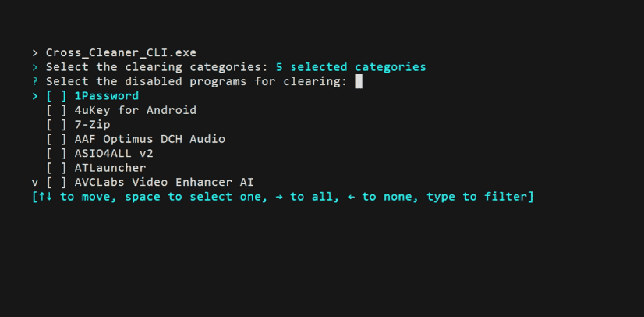Toggle the 7-Zip checkbox
The width and height of the screenshot is (644, 317).
click(56, 125)
